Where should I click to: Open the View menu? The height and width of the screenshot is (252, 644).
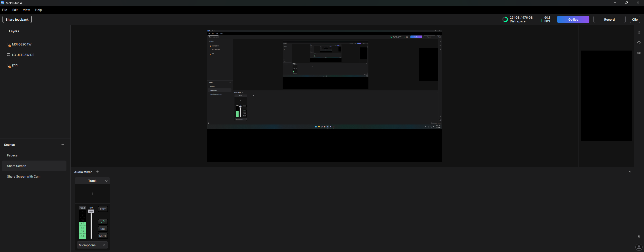[26, 10]
